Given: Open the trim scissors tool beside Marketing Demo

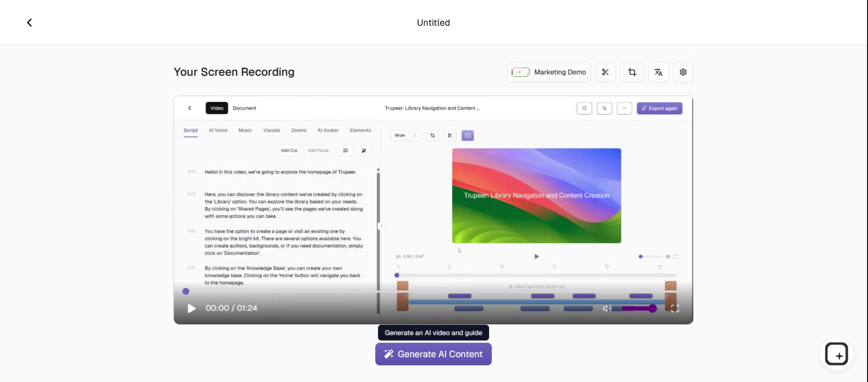Looking at the screenshot, I should click(x=605, y=72).
